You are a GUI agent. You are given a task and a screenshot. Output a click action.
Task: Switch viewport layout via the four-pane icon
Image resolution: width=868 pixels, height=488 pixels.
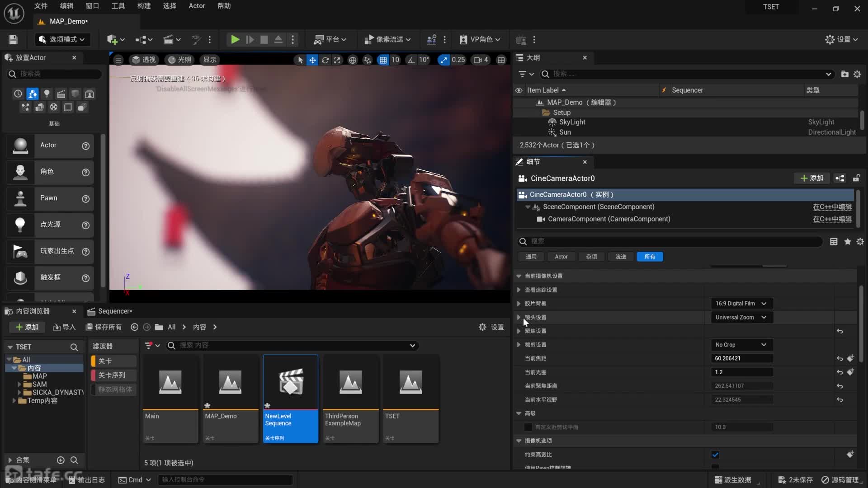point(501,60)
